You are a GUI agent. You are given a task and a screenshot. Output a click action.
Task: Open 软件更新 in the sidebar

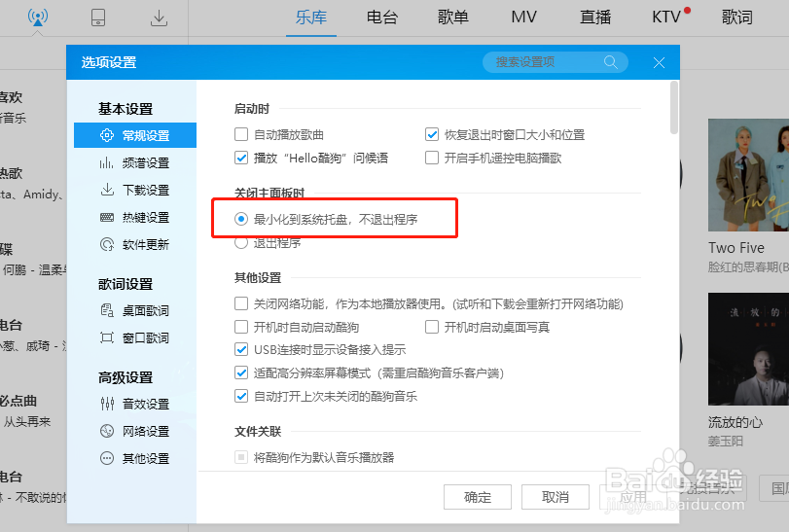click(135, 245)
